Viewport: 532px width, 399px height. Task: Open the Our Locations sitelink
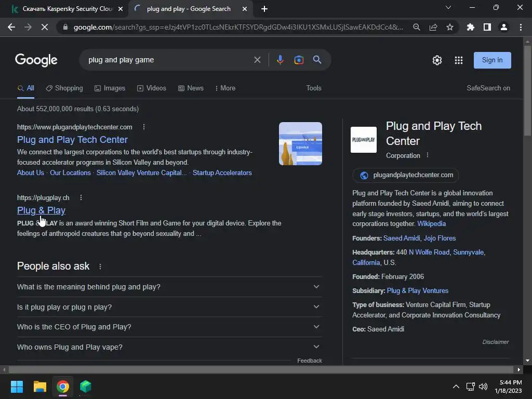click(x=70, y=172)
